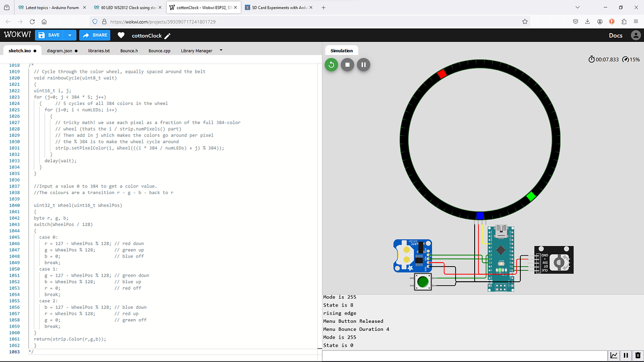Click the simulation speed 15% indicator
The width and height of the screenshot is (644, 362).
pyautogui.click(x=630, y=59)
